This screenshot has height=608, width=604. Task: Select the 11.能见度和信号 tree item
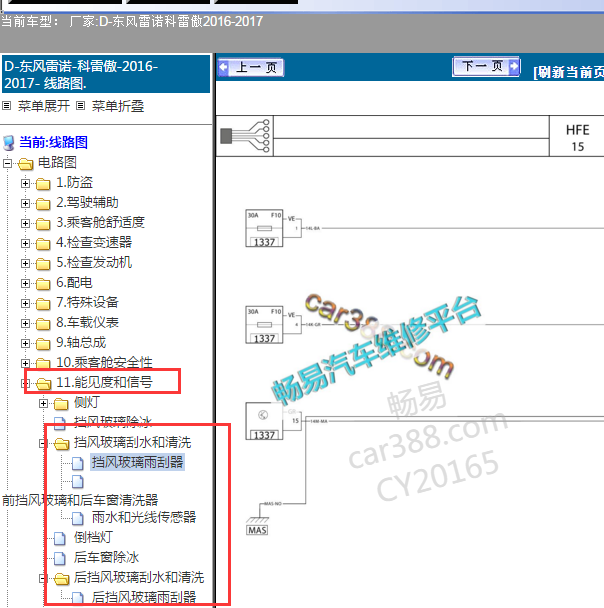[104, 382]
